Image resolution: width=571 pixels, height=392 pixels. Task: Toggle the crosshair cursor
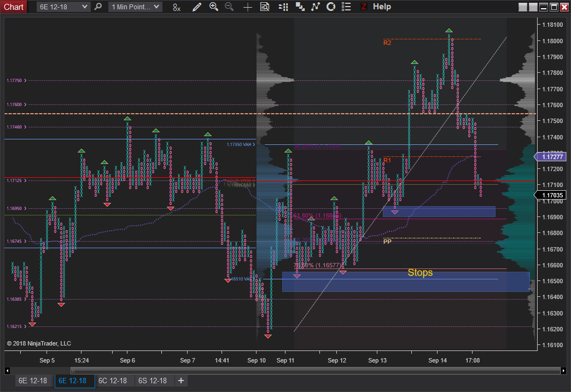click(248, 7)
